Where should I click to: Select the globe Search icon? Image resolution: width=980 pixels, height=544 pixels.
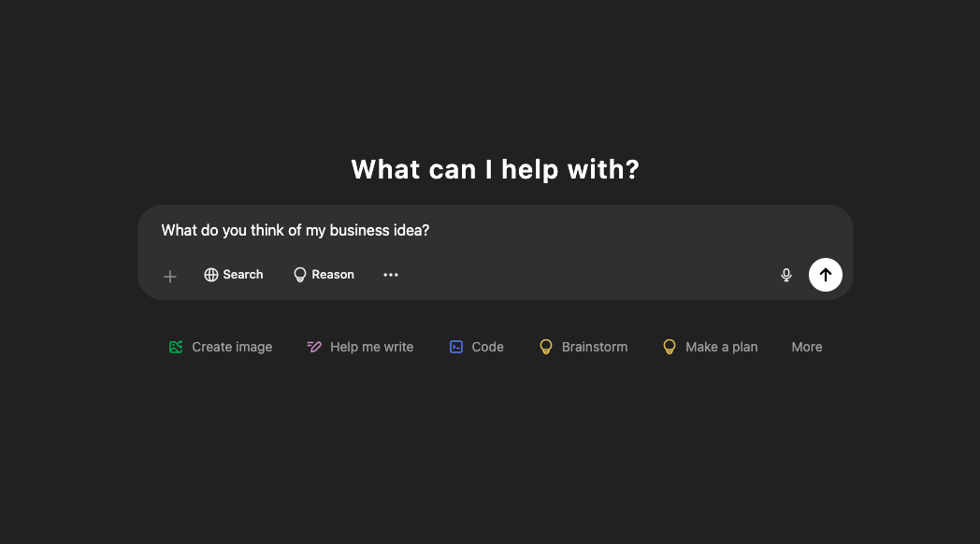[x=210, y=274]
